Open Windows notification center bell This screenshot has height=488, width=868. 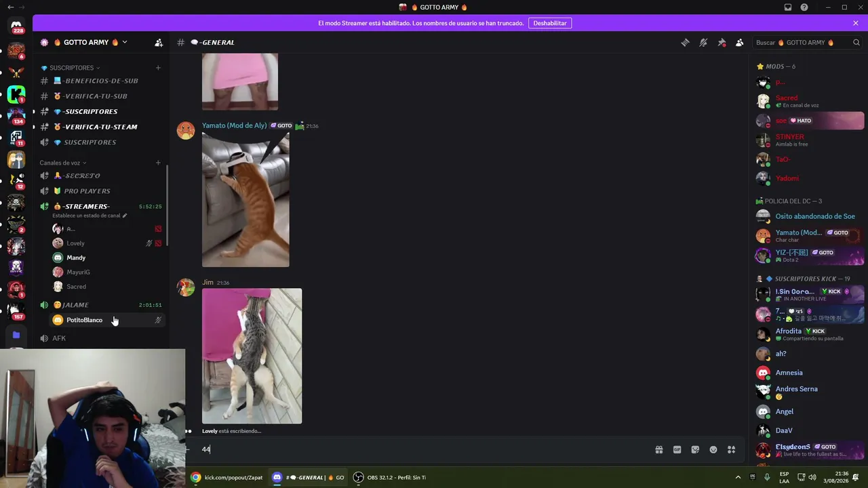(x=857, y=477)
